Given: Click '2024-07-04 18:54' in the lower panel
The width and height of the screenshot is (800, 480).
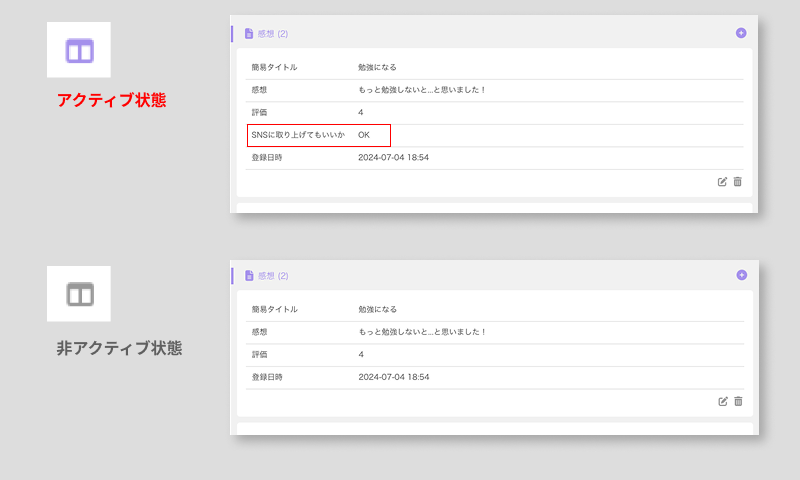Looking at the screenshot, I should (394, 377).
